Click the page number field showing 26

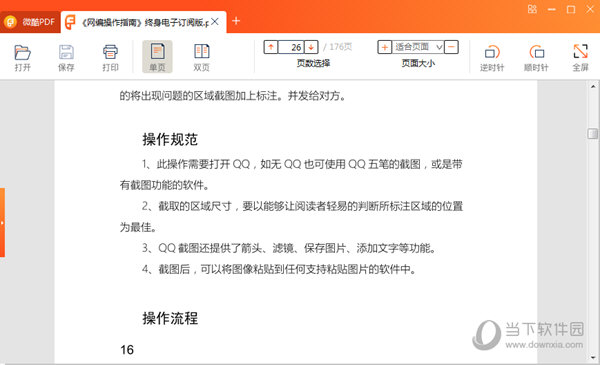click(291, 47)
